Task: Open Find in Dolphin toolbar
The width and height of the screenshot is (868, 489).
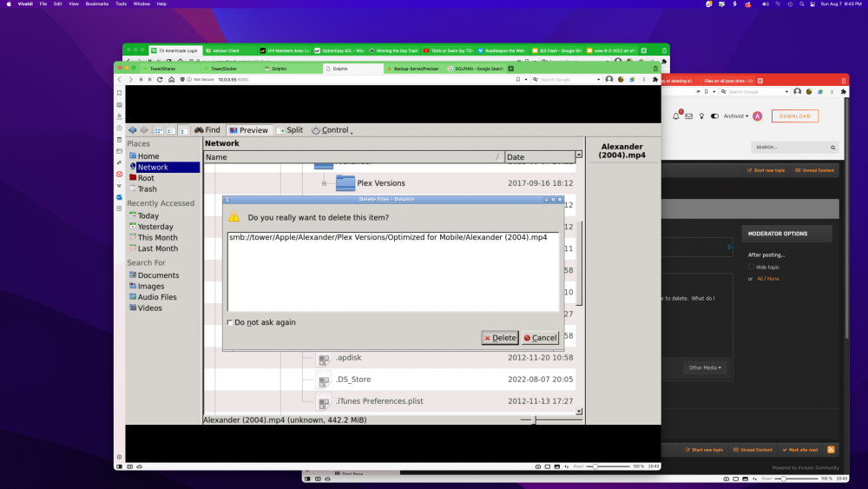Action: coord(207,130)
